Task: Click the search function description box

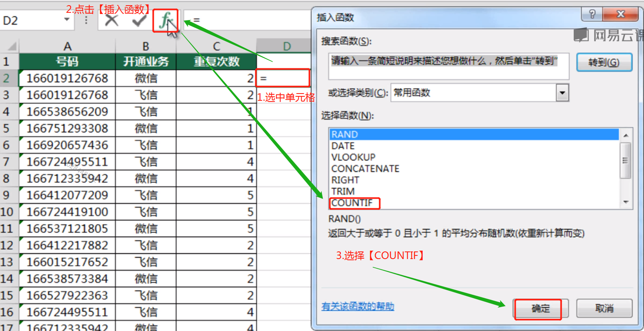Action: click(x=449, y=66)
